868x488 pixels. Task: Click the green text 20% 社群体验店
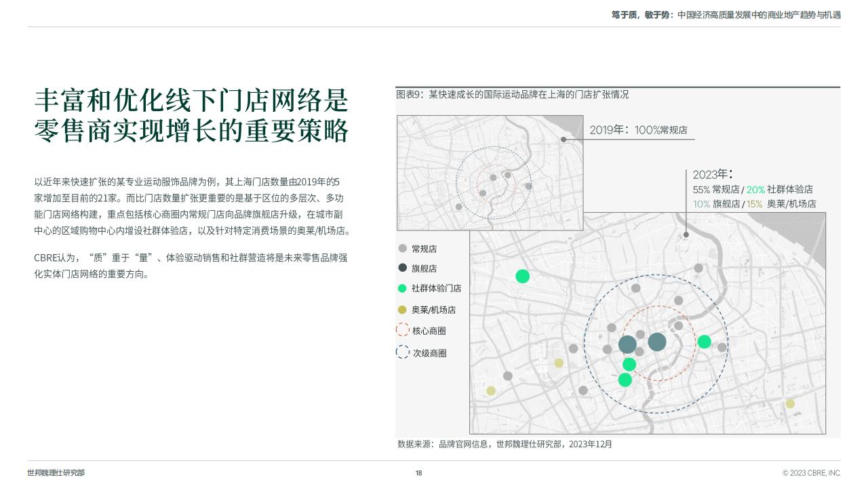coord(780,190)
